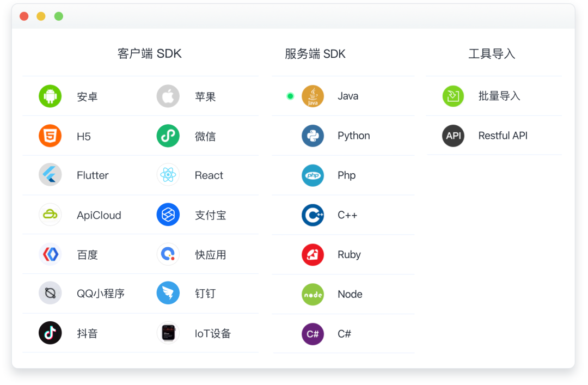The height and width of the screenshot is (385, 588).
Task: Select the Apple logo icon
Action: [168, 96]
